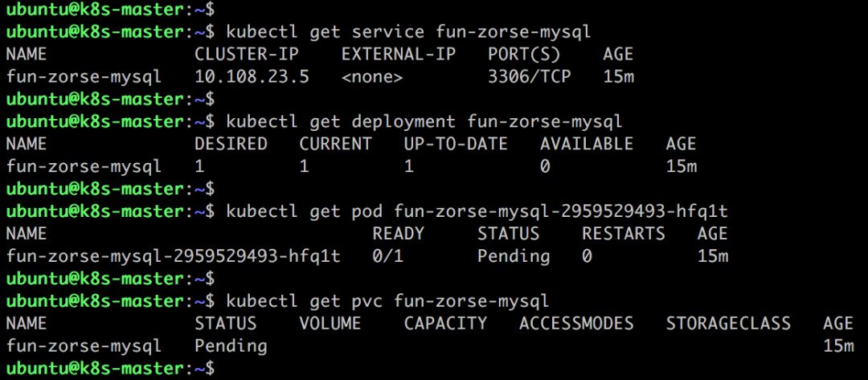Click the pvc's Pending status

pos(231,346)
